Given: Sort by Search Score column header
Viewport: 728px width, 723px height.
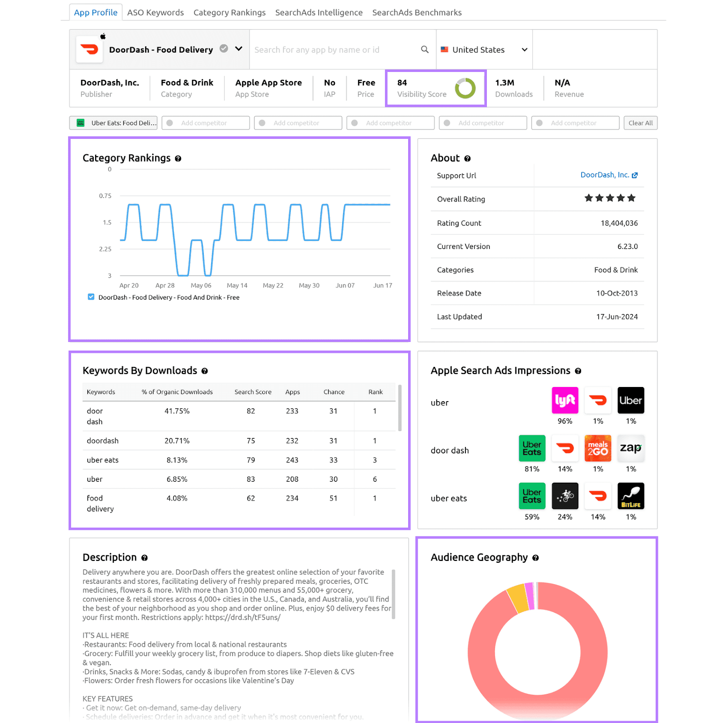Looking at the screenshot, I should pyautogui.click(x=253, y=392).
